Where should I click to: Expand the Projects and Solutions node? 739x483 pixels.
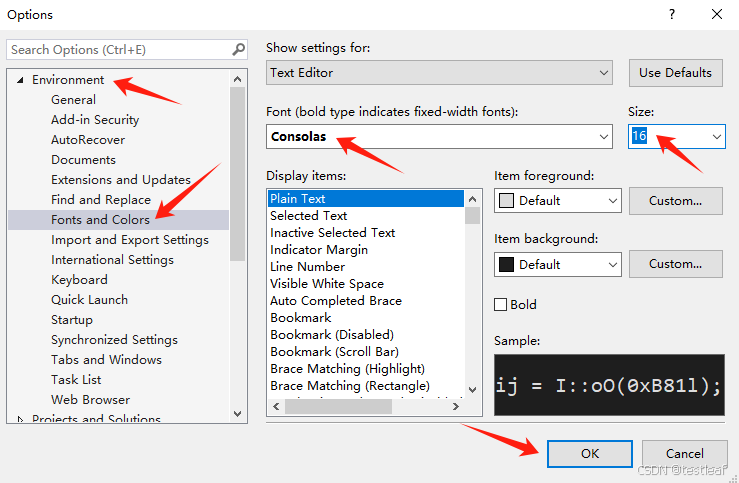point(20,419)
